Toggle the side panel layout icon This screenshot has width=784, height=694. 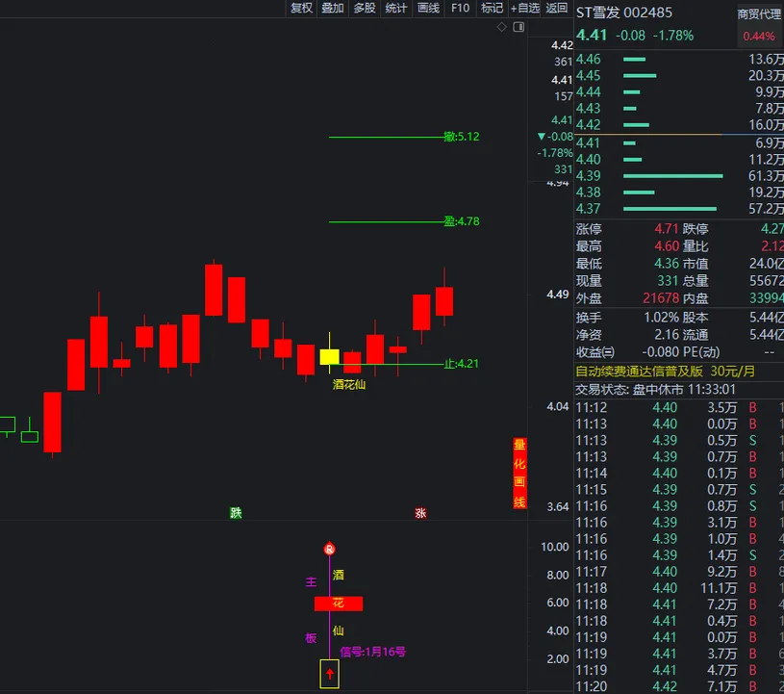pos(518,28)
